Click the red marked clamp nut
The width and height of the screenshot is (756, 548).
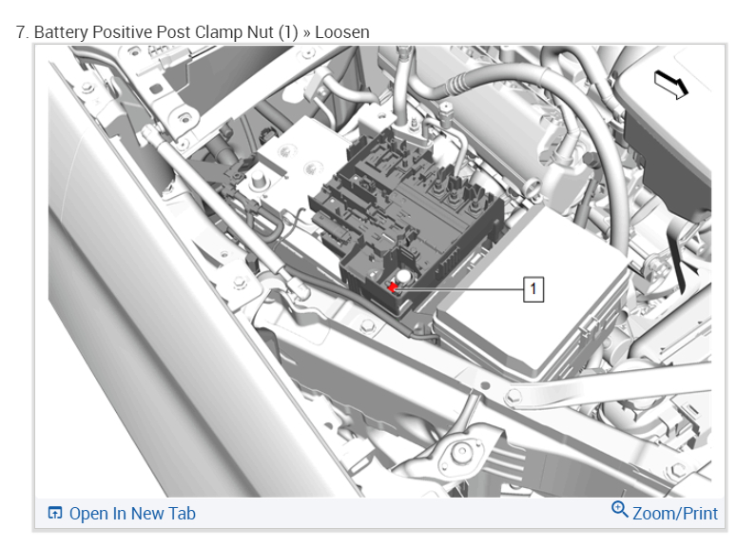(x=393, y=287)
